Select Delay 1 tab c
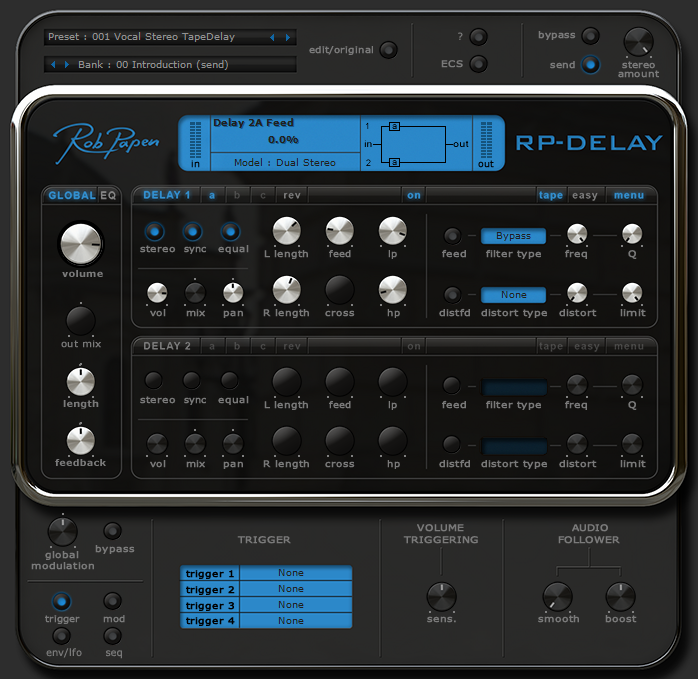Screen dimensions: 698x679 coord(263,195)
